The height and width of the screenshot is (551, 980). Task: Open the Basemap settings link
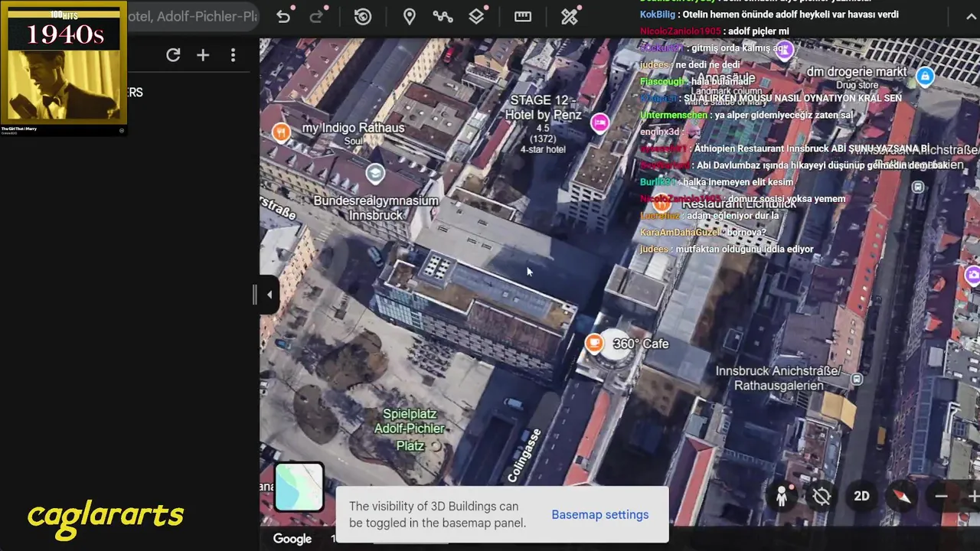(600, 514)
